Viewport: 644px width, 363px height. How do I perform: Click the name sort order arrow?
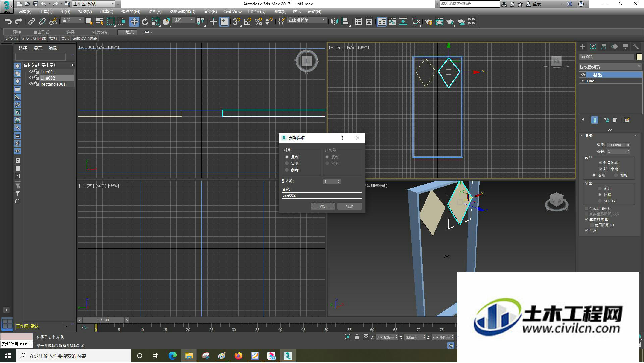(x=72, y=65)
